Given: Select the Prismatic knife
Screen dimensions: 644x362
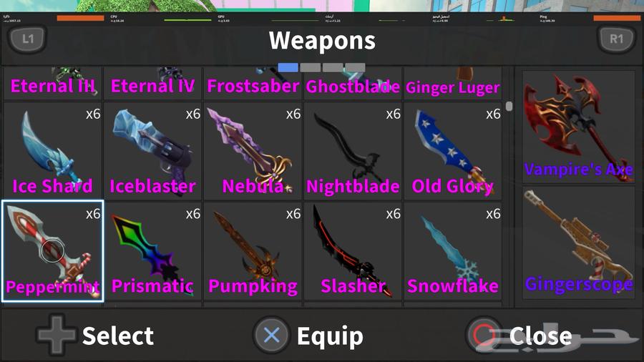Looking at the screenshot, I should pos(152,251).
